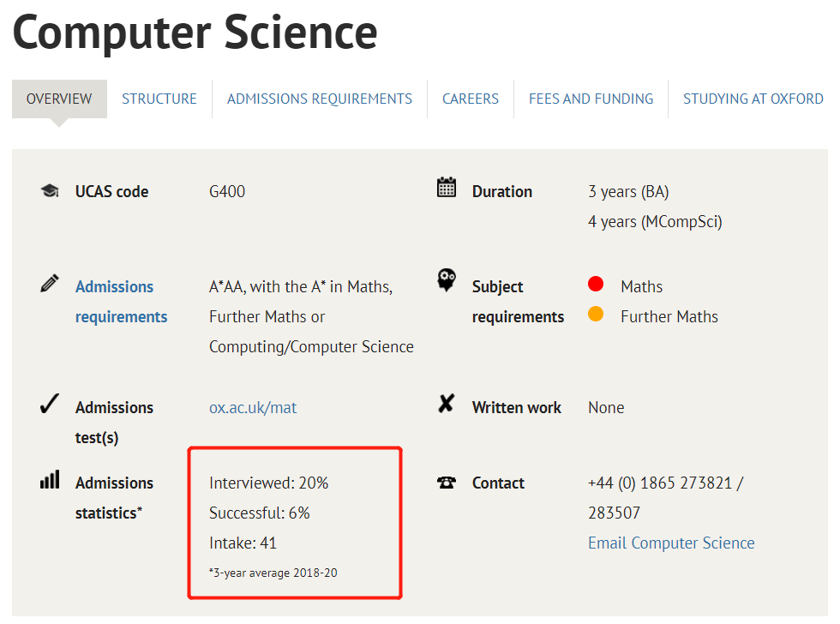
Task: Click the Written work value None
Action: click(x=606, y=408)
